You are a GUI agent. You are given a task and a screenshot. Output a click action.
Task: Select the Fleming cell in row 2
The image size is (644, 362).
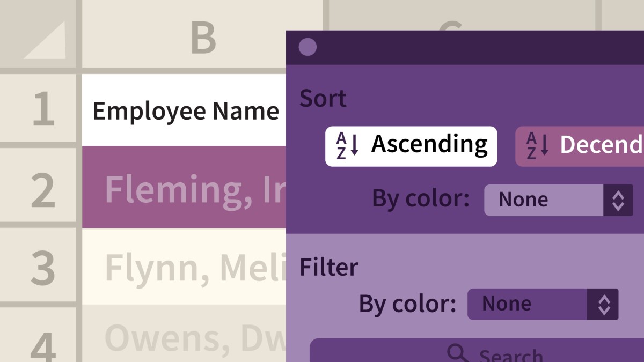pyautogui.click(x=184, y=189)
